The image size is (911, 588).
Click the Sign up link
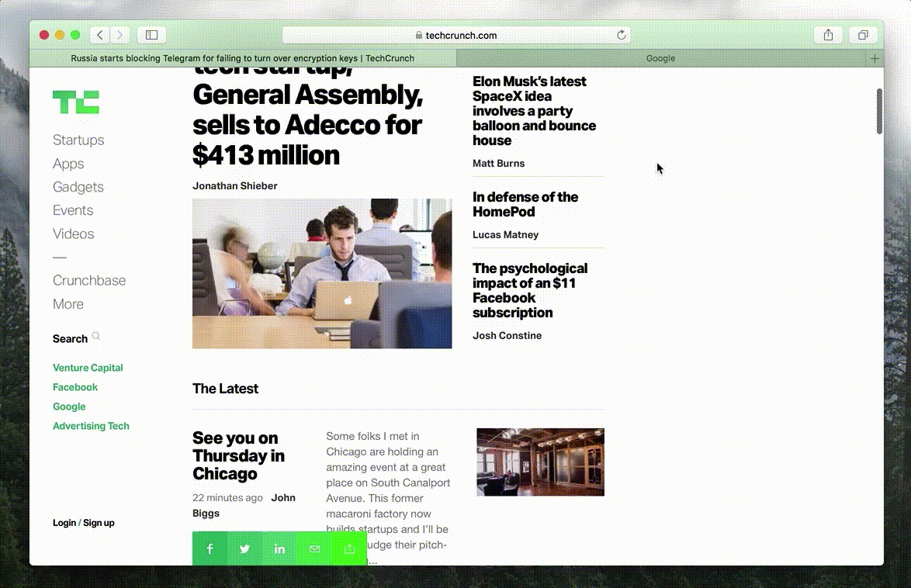99,523
